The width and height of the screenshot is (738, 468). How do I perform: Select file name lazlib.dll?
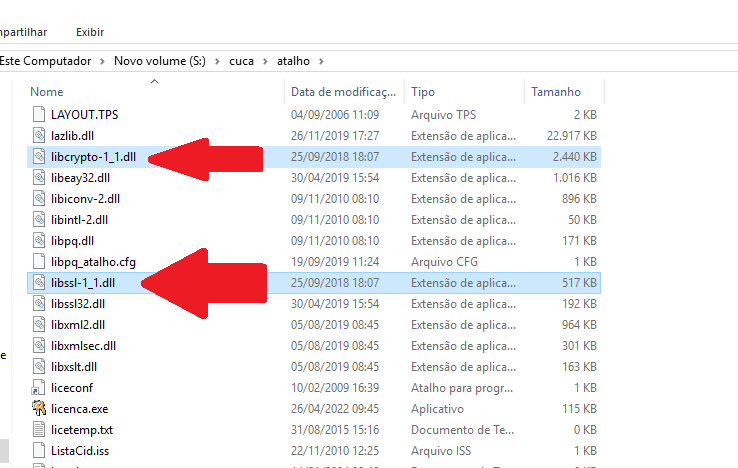coord(72,136)
